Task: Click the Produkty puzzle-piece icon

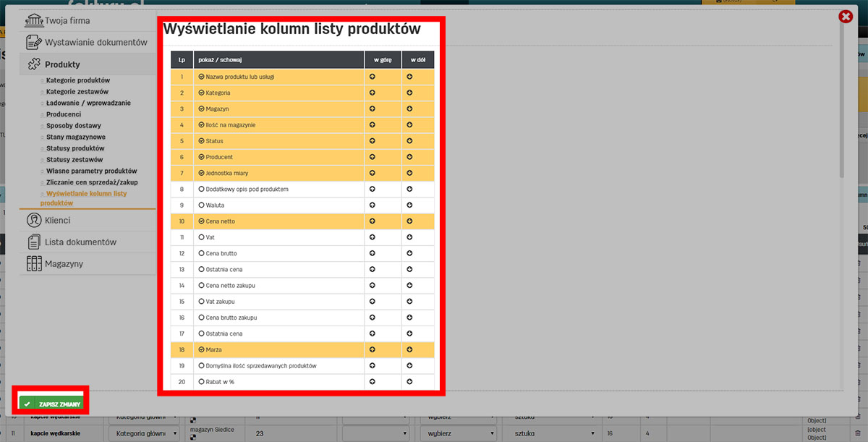Action: tap(33, 64)
